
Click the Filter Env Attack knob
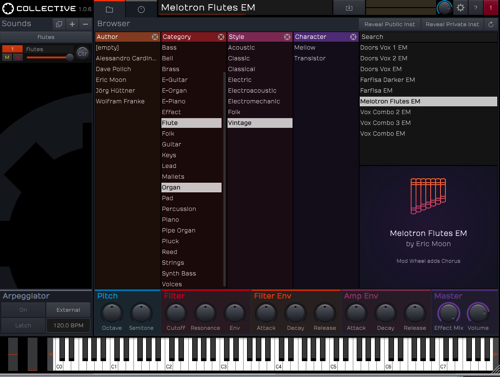pyautogui.click(x=266, y=313)
